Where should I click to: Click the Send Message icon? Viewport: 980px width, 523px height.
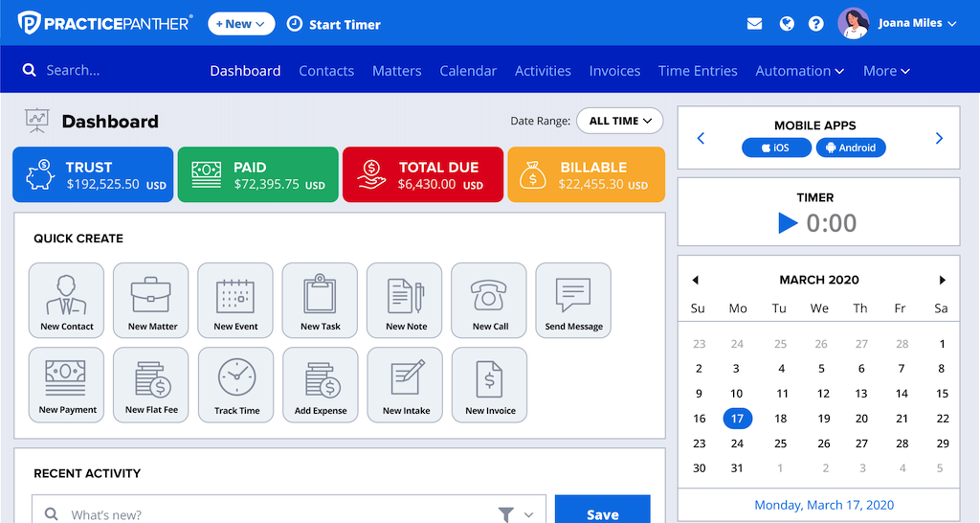click(573, 300)
